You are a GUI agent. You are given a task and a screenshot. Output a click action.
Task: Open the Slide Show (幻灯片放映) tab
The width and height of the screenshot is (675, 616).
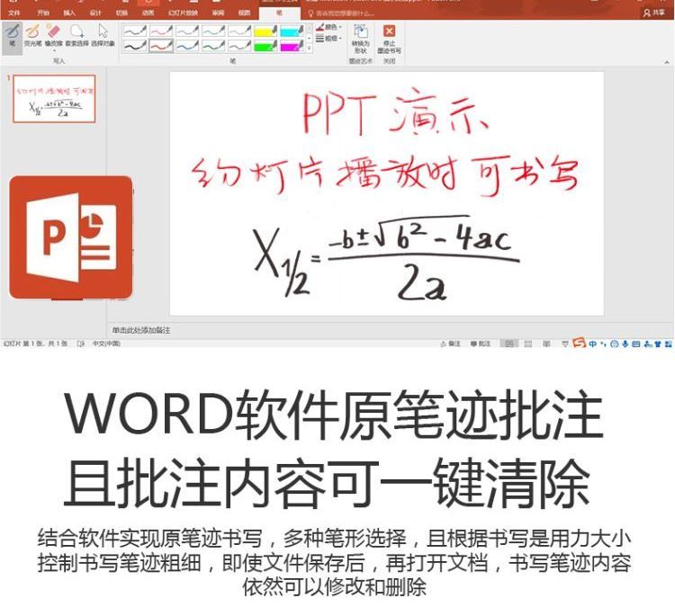pos(183,13)
